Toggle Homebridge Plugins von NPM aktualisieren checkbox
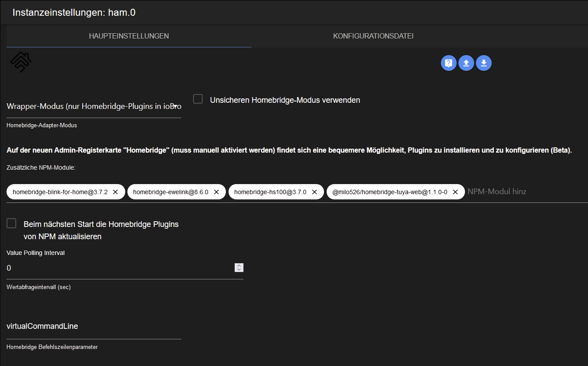The image size is (588, 366). (11, 223)
